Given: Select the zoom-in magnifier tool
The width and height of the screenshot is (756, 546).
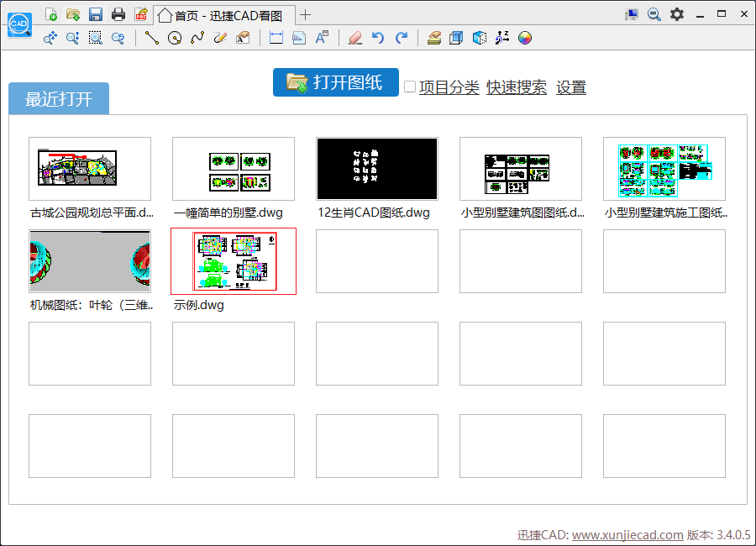Looking at the screenshot, I should point(73,38).
